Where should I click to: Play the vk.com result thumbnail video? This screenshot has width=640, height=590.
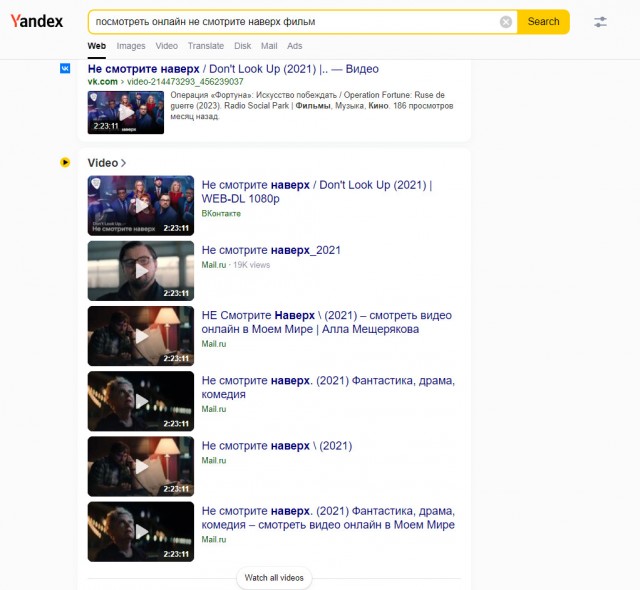pos(126,112)
